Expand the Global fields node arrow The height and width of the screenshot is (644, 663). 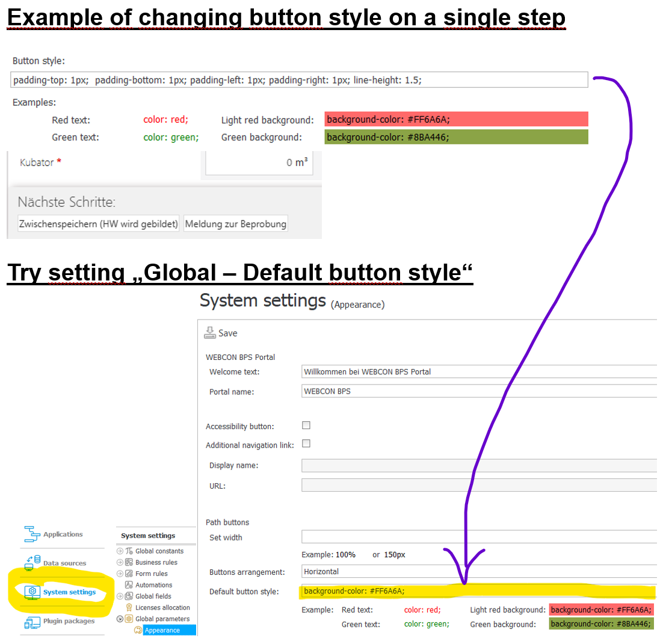pos(120,596)
